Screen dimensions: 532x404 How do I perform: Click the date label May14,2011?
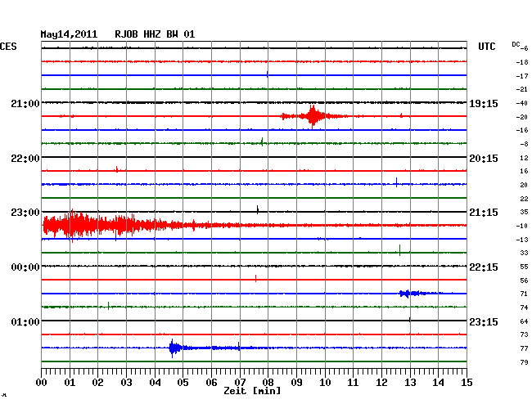click(69, 34)
